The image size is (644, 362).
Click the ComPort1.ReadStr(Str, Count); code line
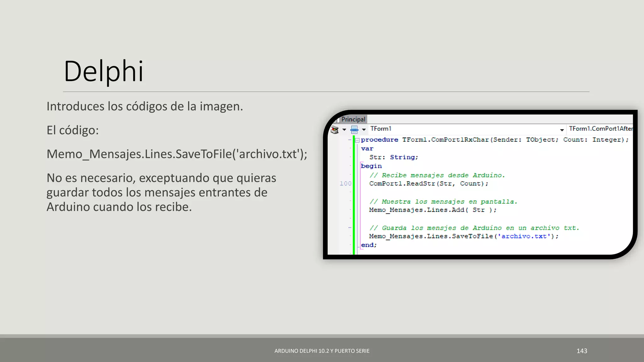click(x=429, y=184)
